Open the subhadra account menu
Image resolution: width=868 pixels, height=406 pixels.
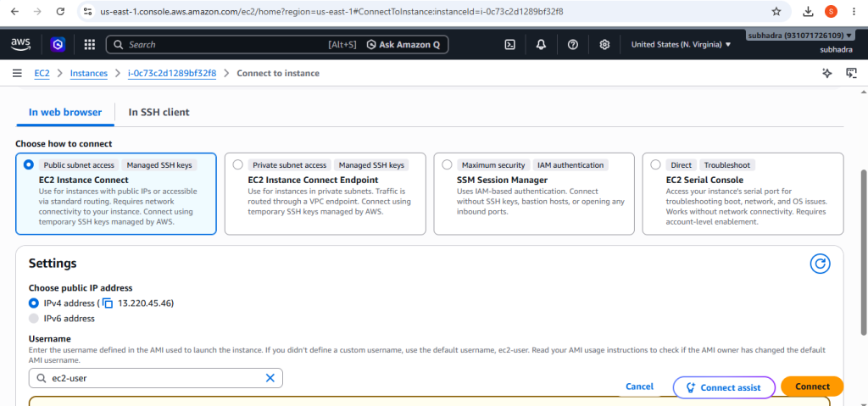coord(800,36)
